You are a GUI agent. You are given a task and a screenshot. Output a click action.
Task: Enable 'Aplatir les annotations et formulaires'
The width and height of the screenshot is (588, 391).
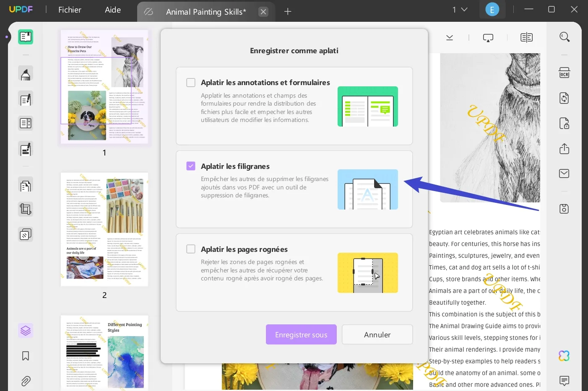pos(191,83)
